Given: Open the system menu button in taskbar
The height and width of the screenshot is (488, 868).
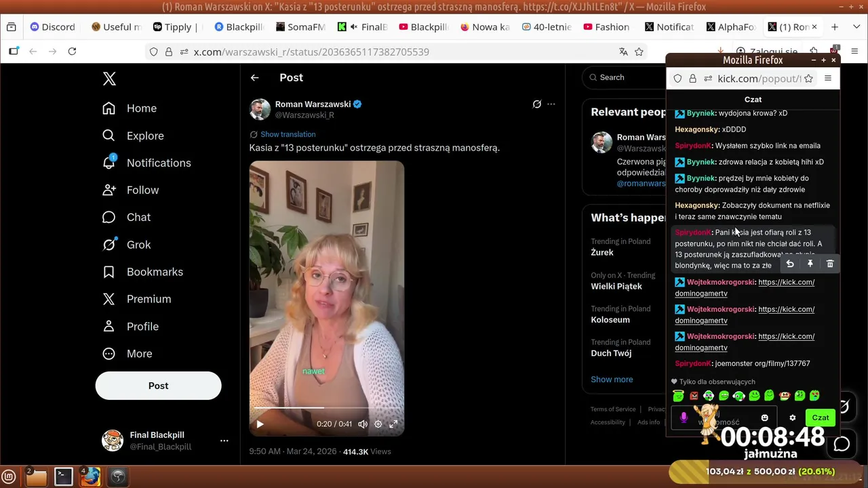Looking at the screenshot, I should pos(9,477).
